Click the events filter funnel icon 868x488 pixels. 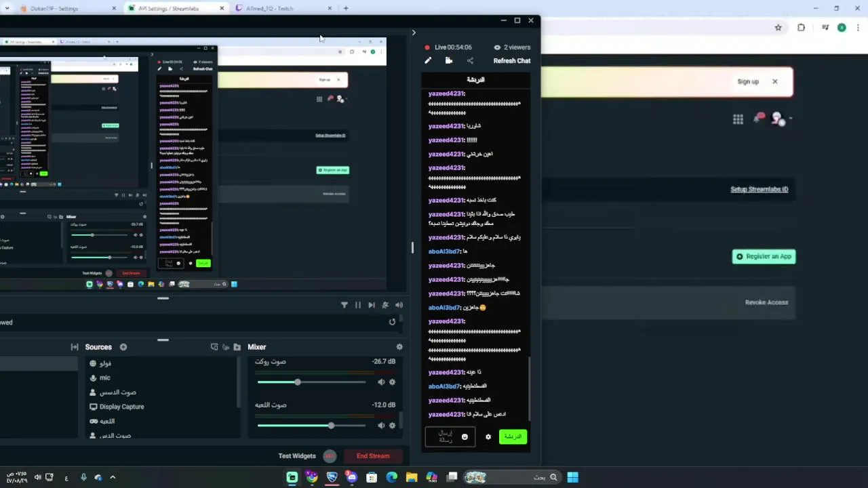click(344, 305)
